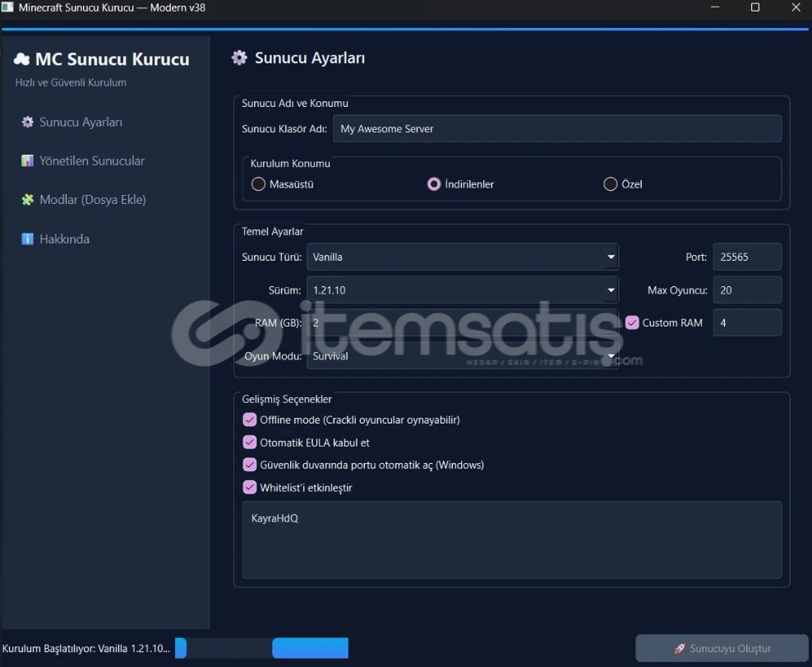Click the gear icon beside Sunucu Ayarları sidebar item
The width and height of the screenshot is (812, 667).
tap(27, 122)
